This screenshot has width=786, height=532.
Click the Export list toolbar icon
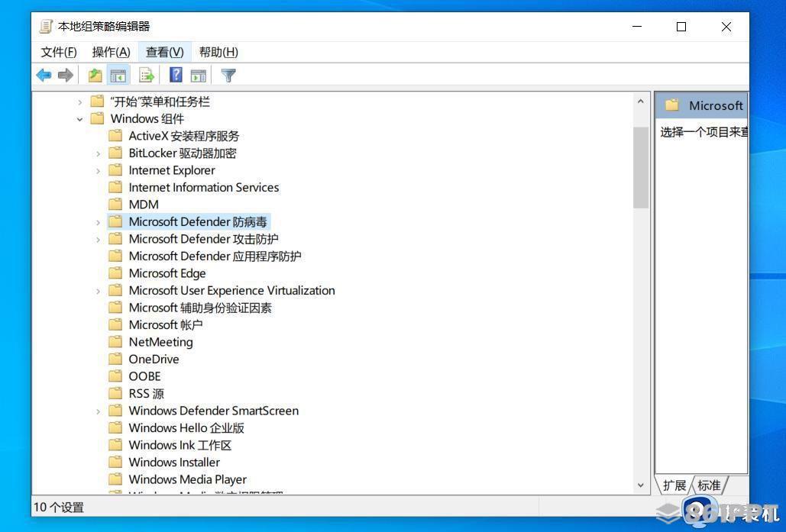point(147,76)
